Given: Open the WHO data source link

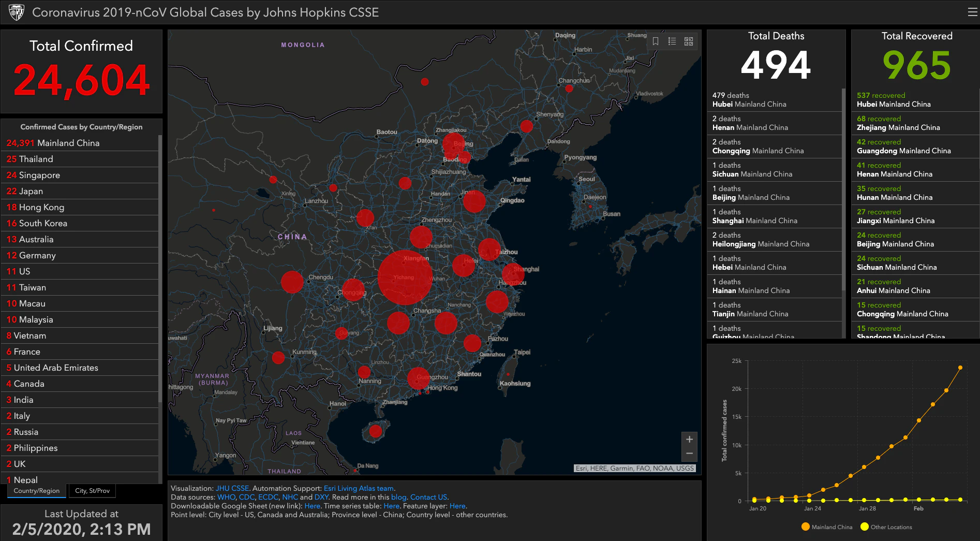Looking at the screenshot, I should [226, 497].
